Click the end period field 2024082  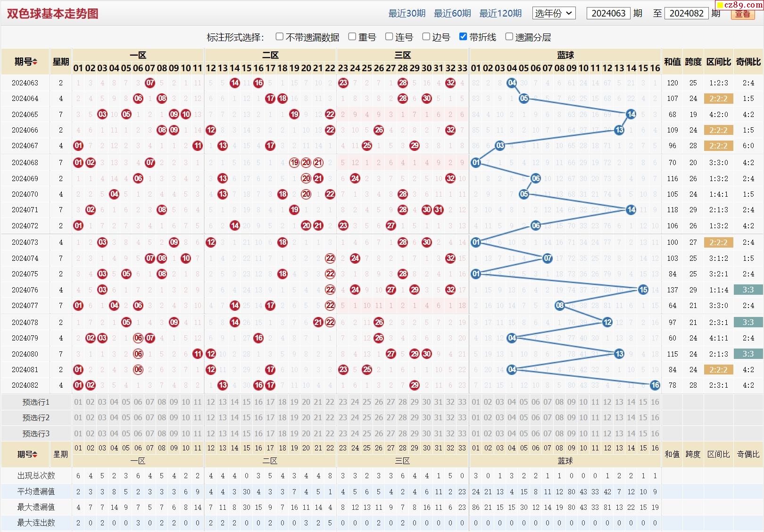(686, 13)
